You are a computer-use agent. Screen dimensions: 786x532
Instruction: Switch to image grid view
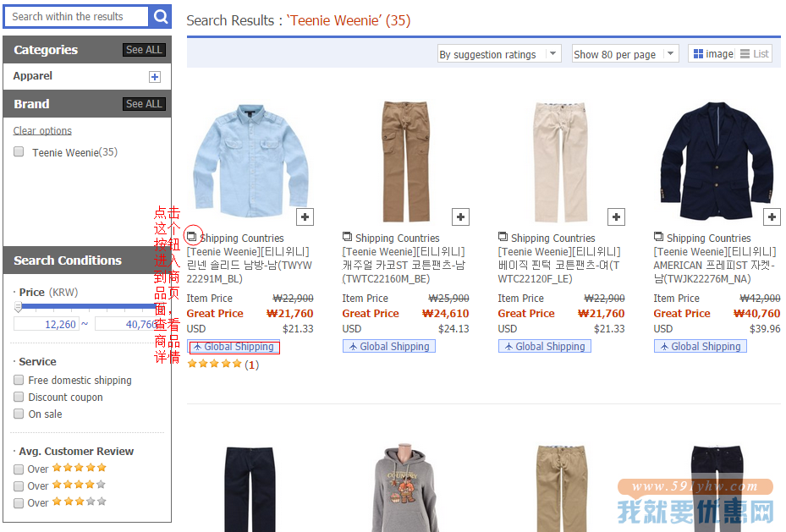tap(713, 53)
